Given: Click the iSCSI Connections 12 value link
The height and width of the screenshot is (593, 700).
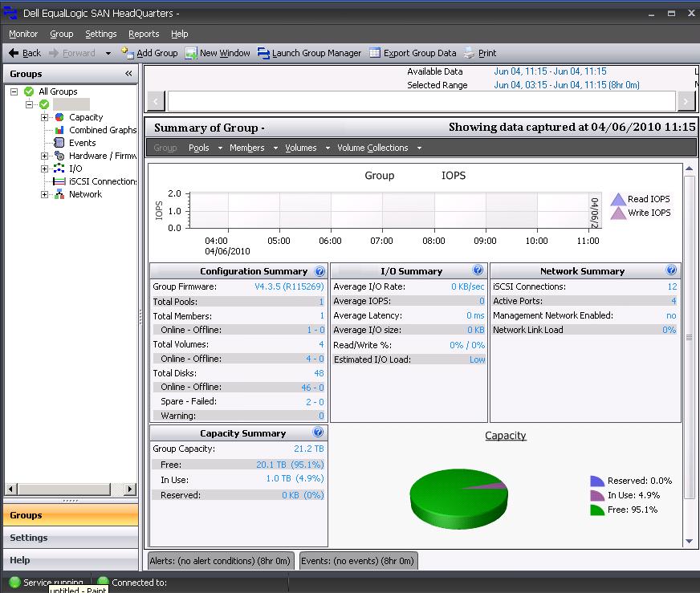Looking at the screenshot, I should 673,286.
